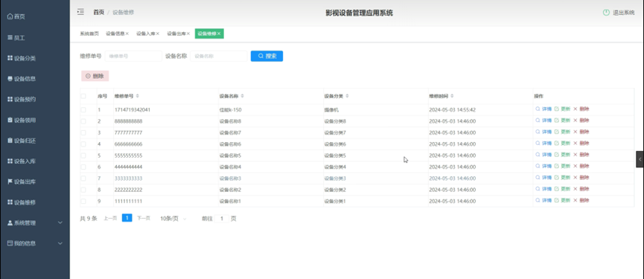Expand the right-edge collapsed panel arrow
644x279 pixels.
tap(640, 159)
